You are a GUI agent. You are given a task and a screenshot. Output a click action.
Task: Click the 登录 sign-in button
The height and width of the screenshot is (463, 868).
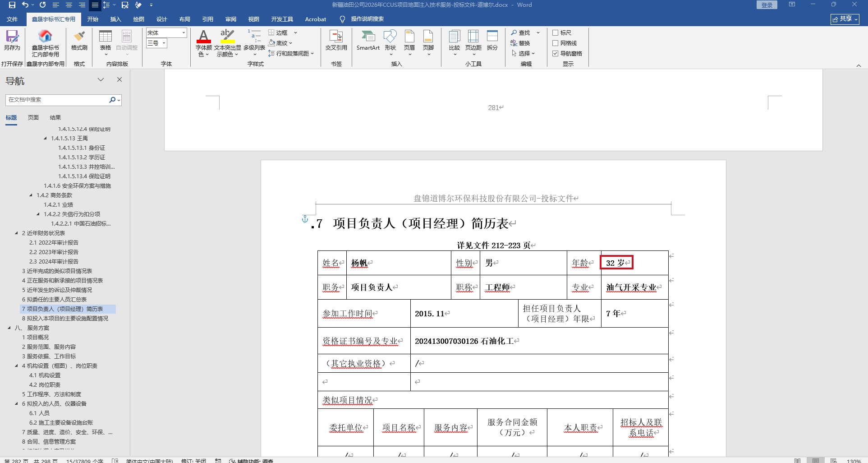pyautogui.click(x=767, y=5)
